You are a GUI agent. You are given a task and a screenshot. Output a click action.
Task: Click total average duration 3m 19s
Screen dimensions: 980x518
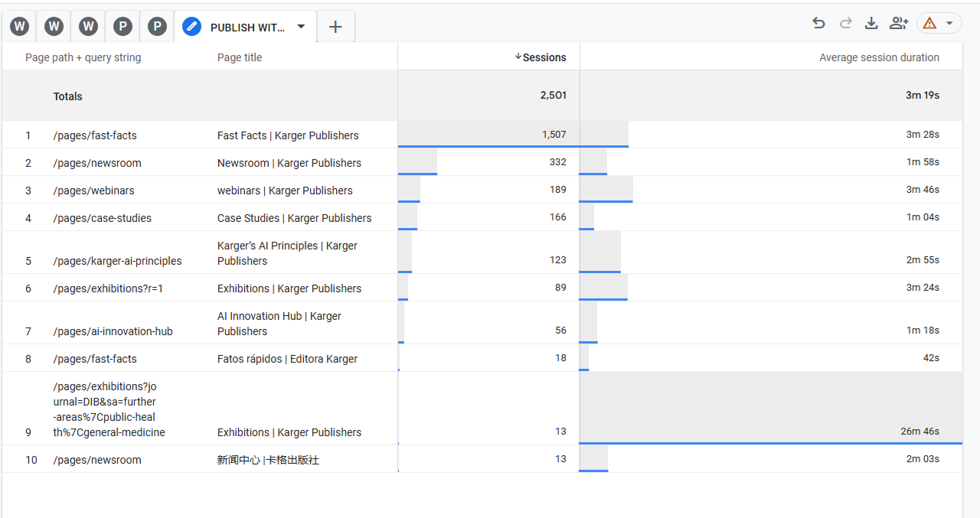click(923, 96)
